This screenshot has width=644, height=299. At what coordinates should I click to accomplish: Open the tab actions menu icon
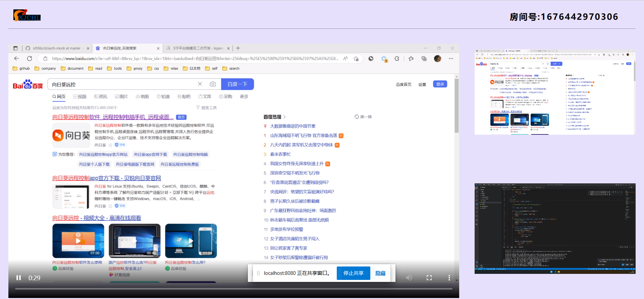15,48
